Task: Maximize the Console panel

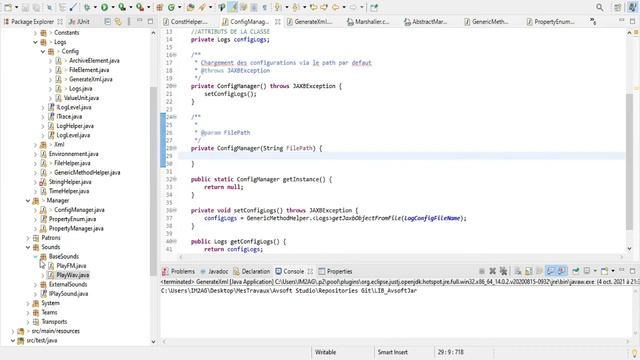Action: click(633, 271)
